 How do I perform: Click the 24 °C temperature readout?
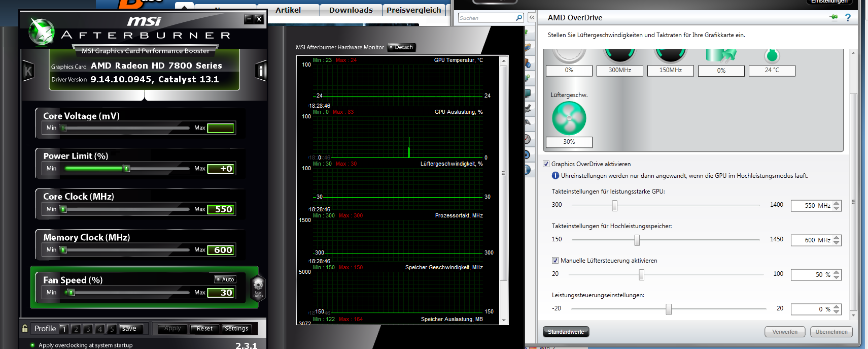point(772,71)
